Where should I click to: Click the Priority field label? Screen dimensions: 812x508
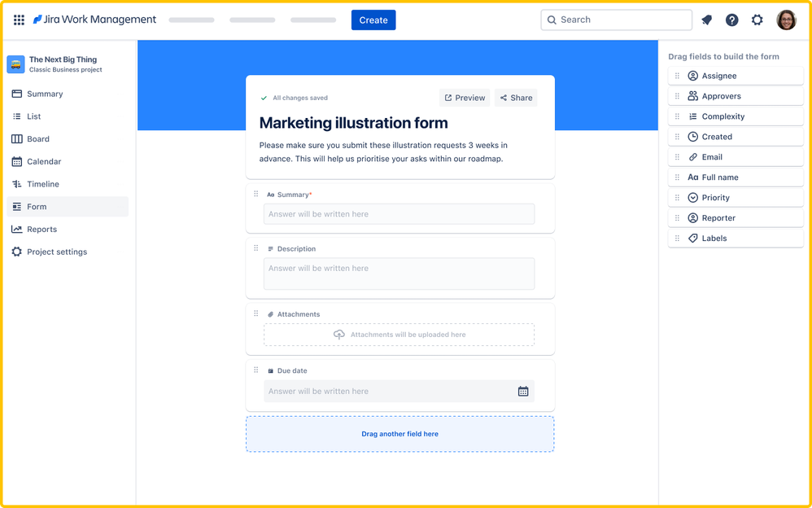[716, 198]
